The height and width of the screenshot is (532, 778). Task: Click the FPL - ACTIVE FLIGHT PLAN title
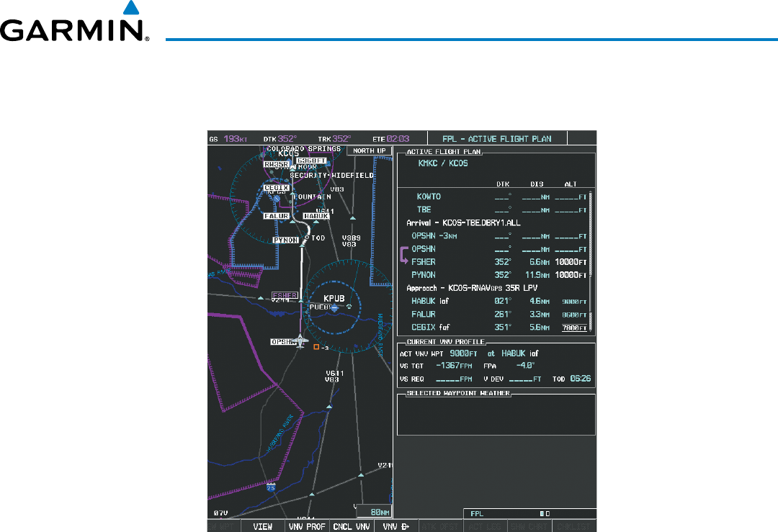[x=496, y=139]
